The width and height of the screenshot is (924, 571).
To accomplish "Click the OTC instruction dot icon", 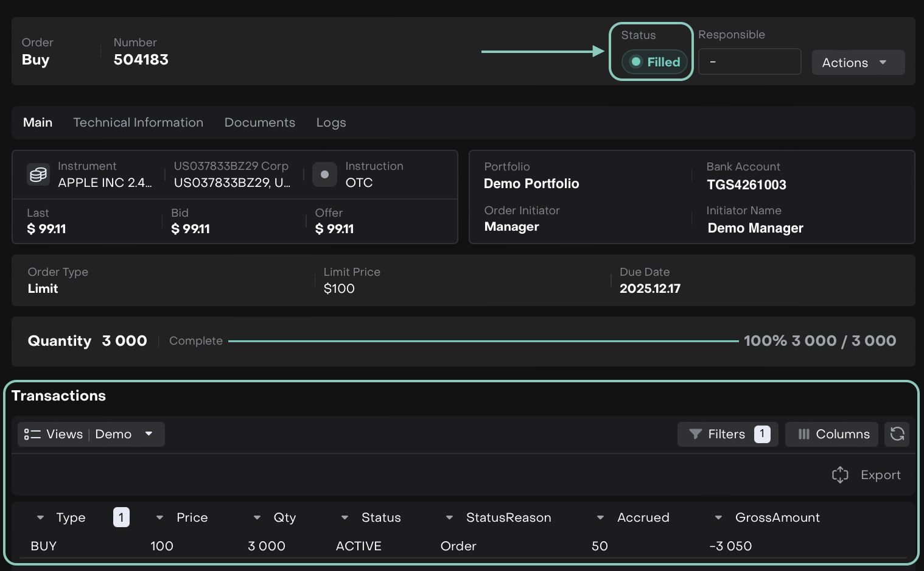I will coord(324,175).
